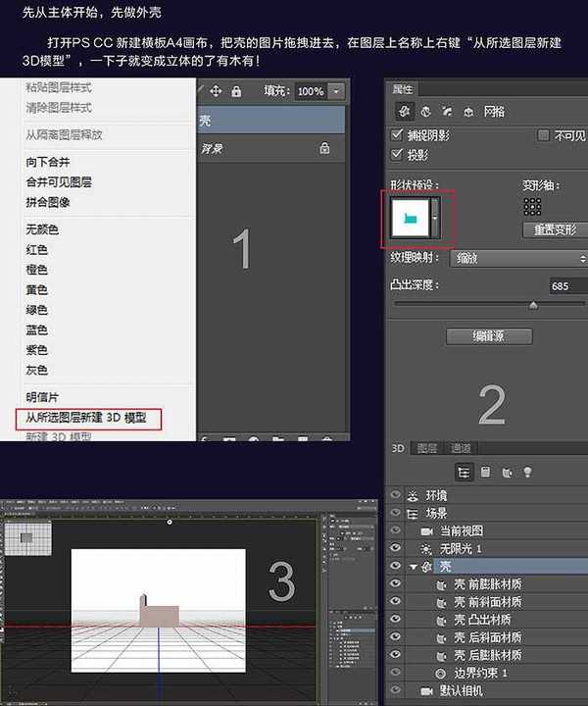
Task: Switch to the 通道 tab
Action: point(461,448)
